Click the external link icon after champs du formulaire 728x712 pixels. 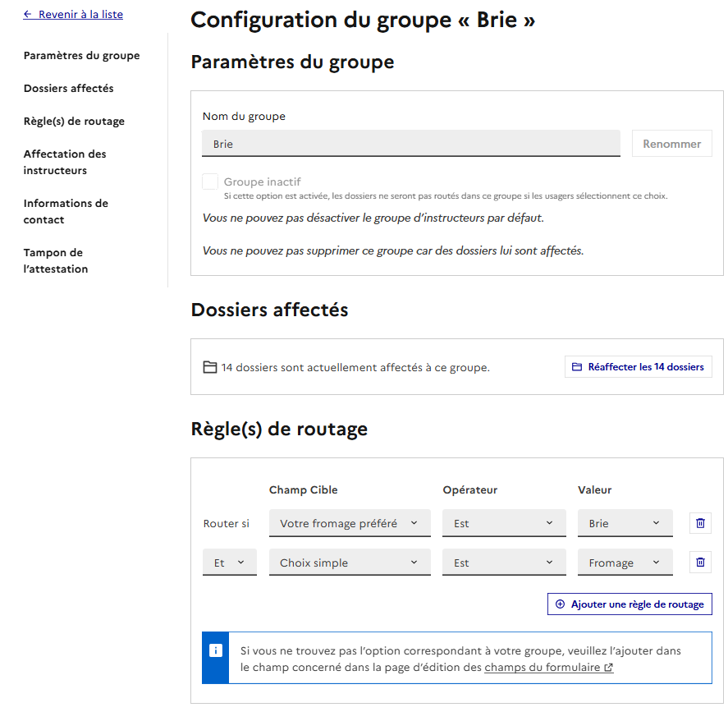[608, 668]
